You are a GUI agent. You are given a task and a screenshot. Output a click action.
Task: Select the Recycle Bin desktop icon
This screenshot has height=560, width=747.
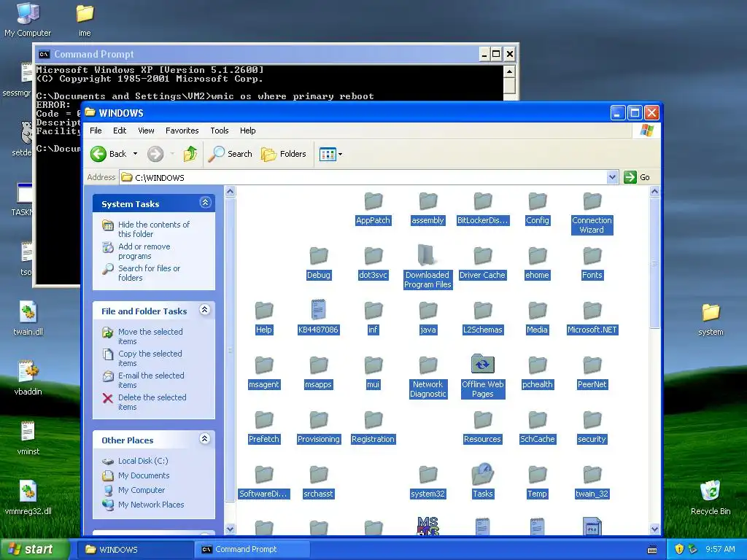pos(711,497)
